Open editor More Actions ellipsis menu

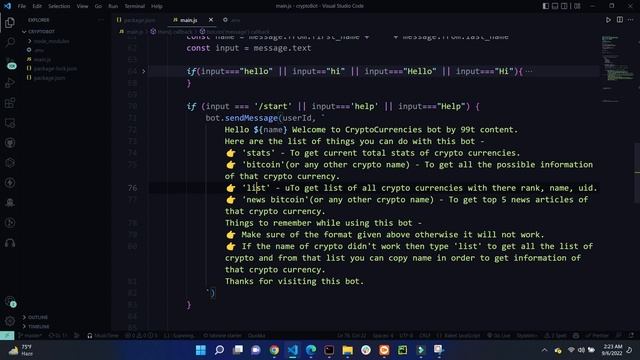[631, 20]
